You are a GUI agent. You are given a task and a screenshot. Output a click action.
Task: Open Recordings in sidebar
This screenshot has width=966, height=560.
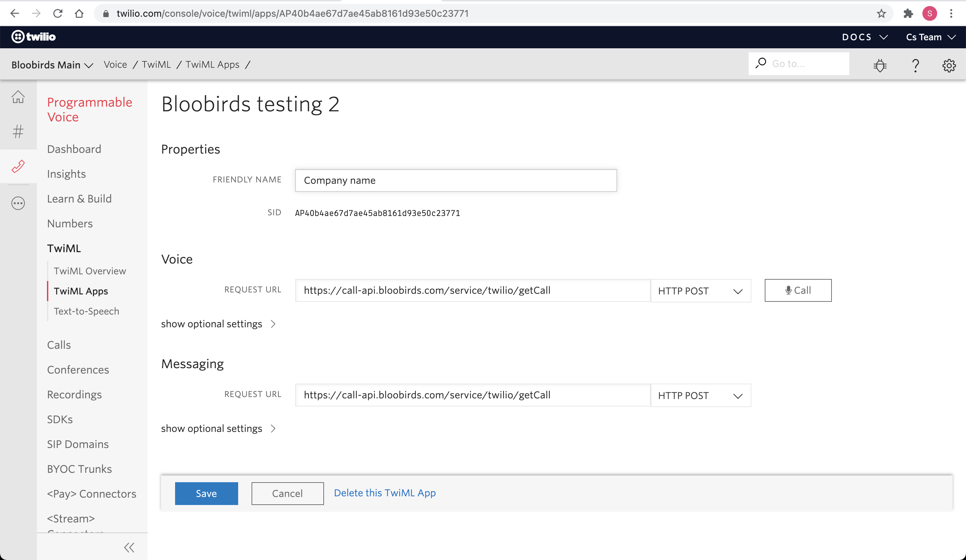[74, 395]
